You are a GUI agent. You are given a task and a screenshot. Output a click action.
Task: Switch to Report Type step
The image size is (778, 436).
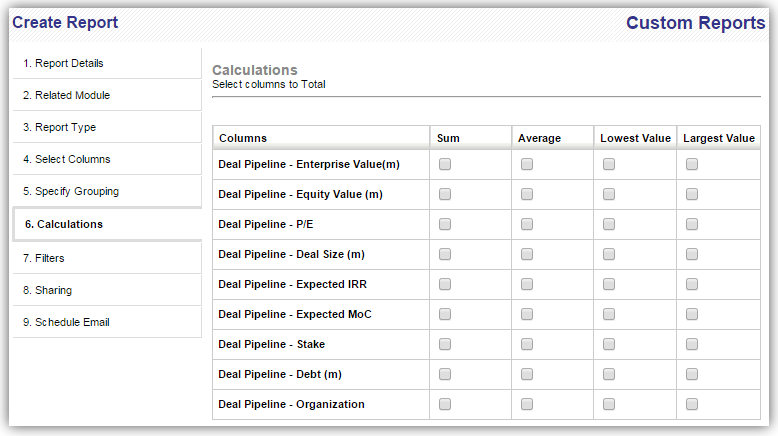click(x=59, y=127)
